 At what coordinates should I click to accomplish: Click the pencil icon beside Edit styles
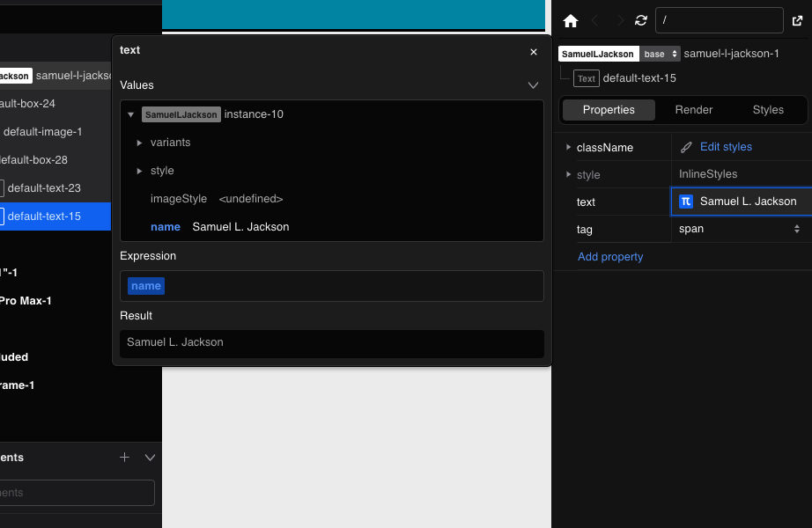[x=686, y=147]
